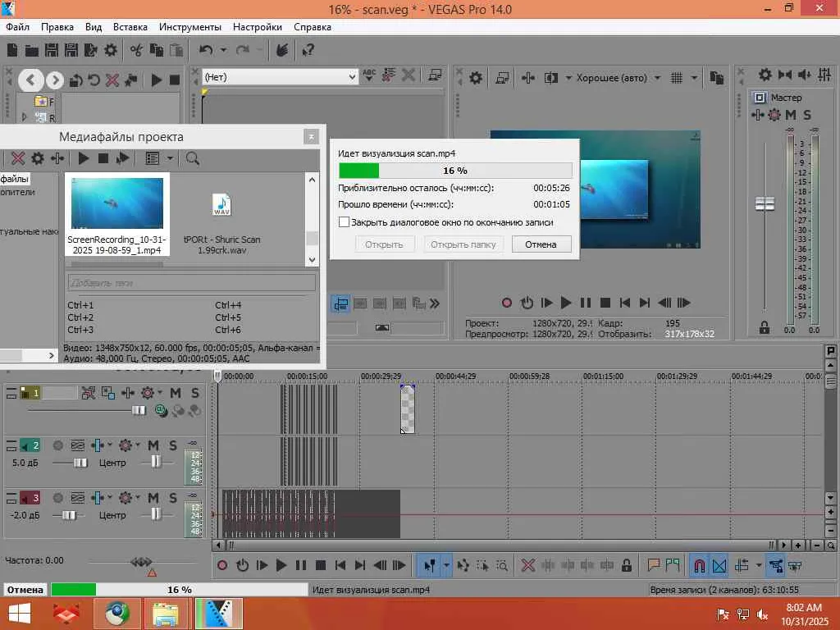Click video preview properties gear icon
Image resolution: width=840 pixels, height=630 pixels.
pos(476,78)
